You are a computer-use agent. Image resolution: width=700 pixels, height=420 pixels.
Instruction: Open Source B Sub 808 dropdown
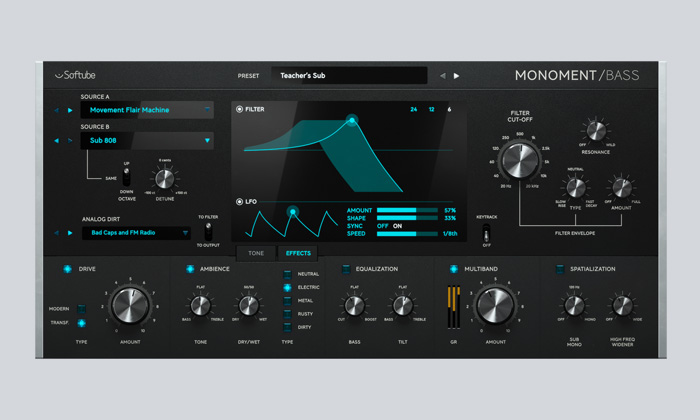147,140
